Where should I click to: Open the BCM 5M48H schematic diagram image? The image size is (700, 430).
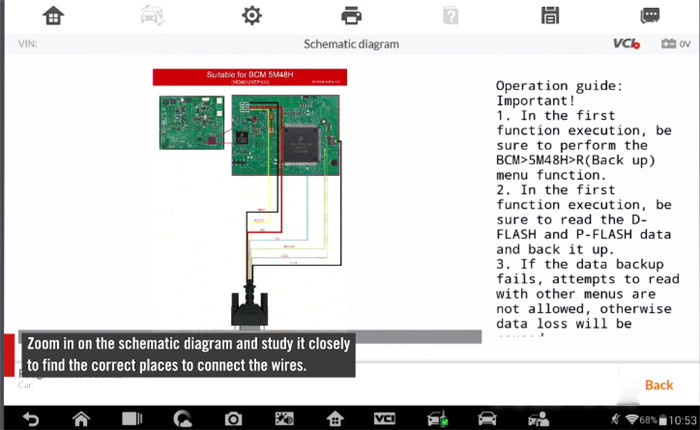(x=250, y=199)
